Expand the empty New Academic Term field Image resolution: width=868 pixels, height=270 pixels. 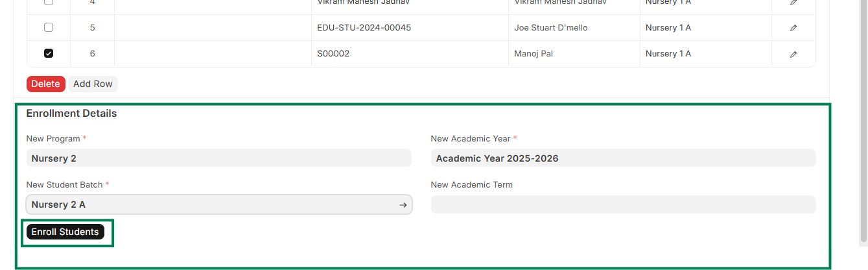click(x=622, y=204)
